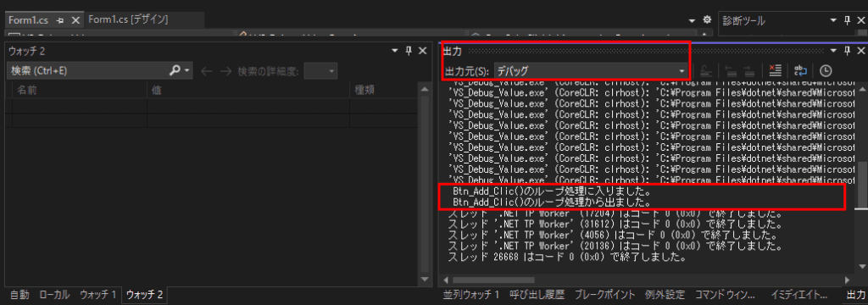Close the Form1.cs tab
Screen dimensions: 868x305
75,20
